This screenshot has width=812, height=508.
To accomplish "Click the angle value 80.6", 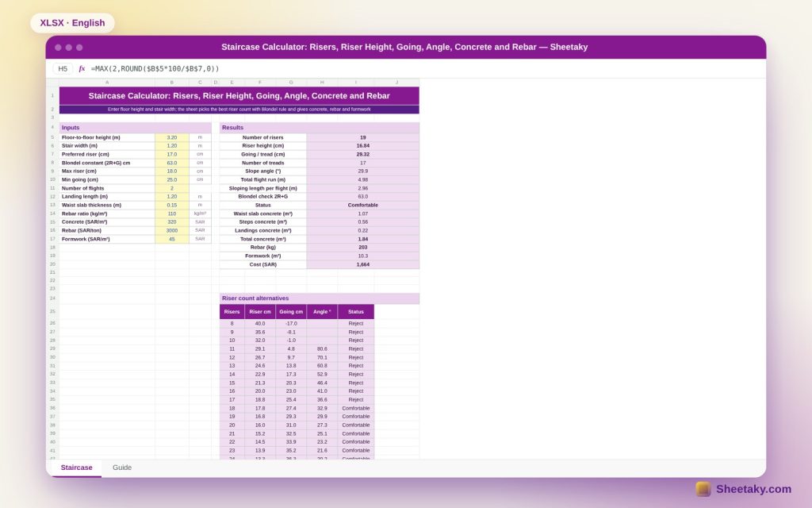I will tap(322, 349).
